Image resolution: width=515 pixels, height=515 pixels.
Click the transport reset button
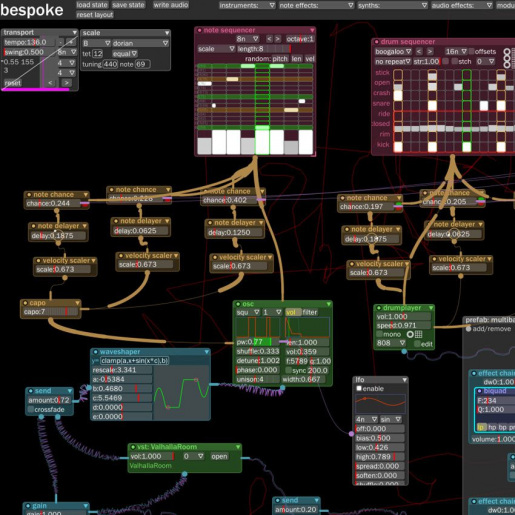[x=13, y=83]
